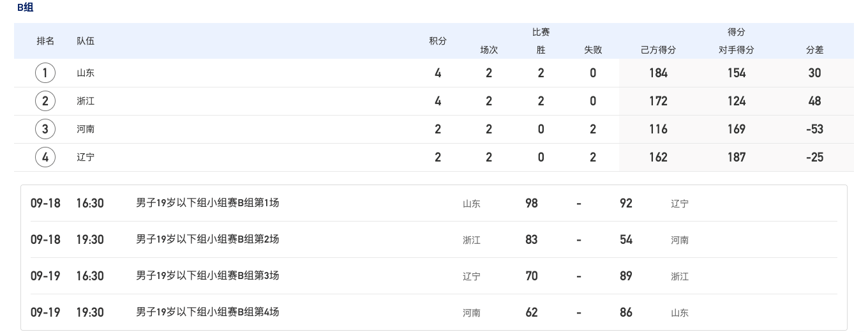Click the 队伍 column header

(x=86, y=41)
